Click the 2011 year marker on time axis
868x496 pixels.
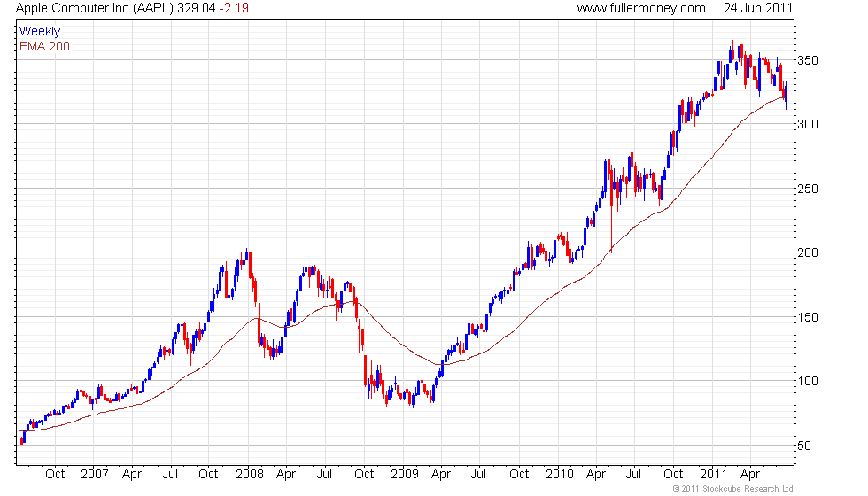coord(714,475)
